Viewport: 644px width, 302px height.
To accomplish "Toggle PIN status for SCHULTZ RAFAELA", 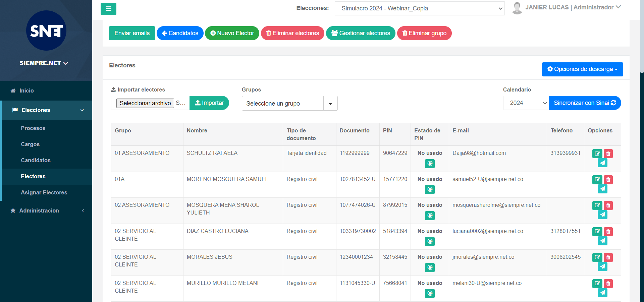I will pos(430,164).
